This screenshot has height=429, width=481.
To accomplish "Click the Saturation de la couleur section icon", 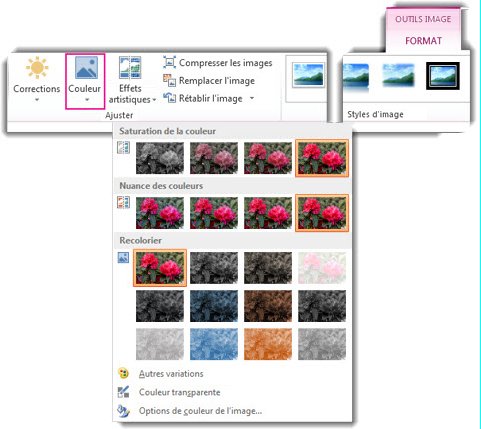I will coord(123,148).
